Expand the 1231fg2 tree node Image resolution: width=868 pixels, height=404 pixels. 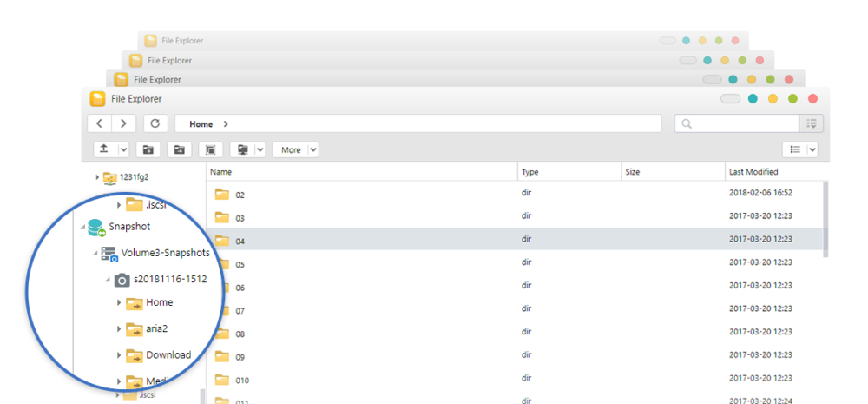pos(97,177)
